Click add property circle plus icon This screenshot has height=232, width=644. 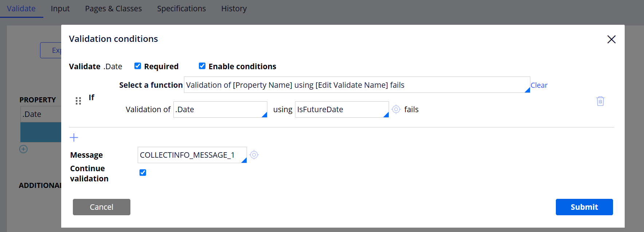[x=23, y=149]
